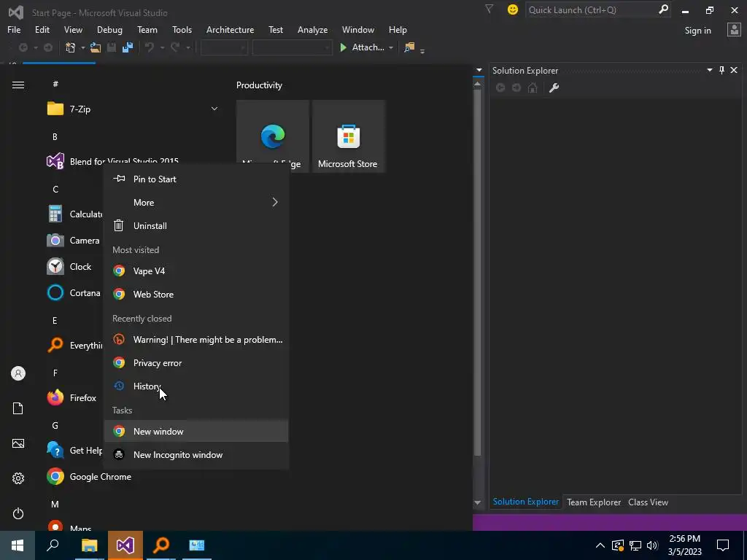Open the Start menu hamburger button

[x=18, y=85]
